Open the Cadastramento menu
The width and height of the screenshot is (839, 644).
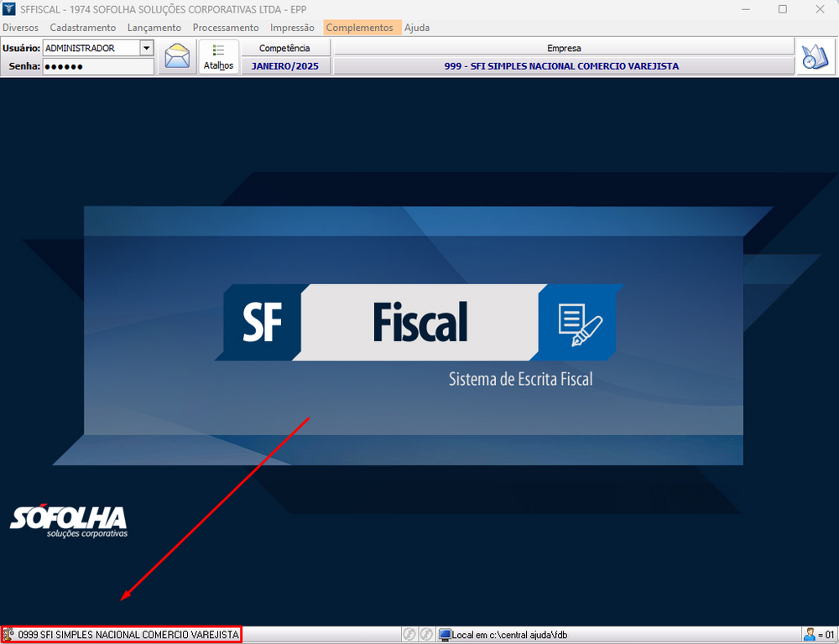tap(83, 28)
